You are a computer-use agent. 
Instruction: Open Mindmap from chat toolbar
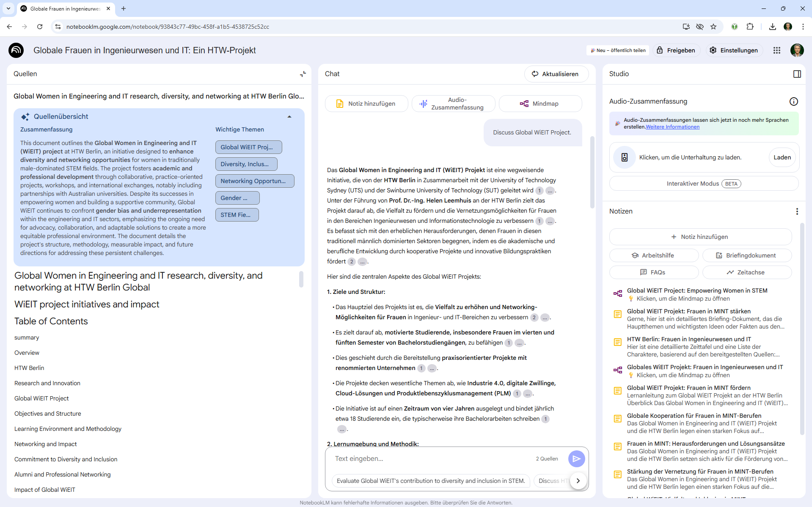click(540, 104)
